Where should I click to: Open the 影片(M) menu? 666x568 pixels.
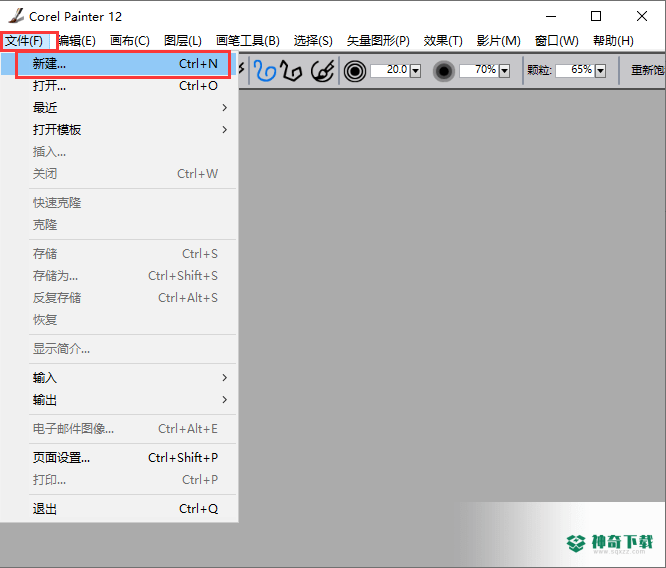coord(498,41)
